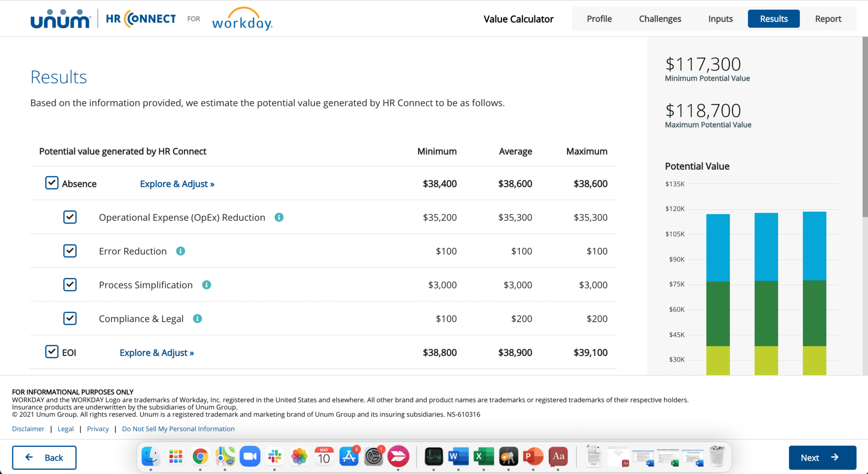The height and width of the screenshot is (474, 868).
Task: Open Launchpad from the dock
Action: tap(175, 457)
